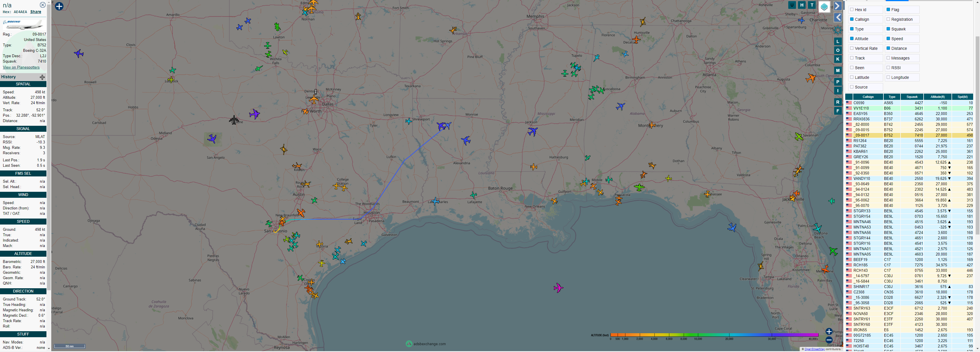
Task: Click the O map button
Action: click(x=838, y=50)
